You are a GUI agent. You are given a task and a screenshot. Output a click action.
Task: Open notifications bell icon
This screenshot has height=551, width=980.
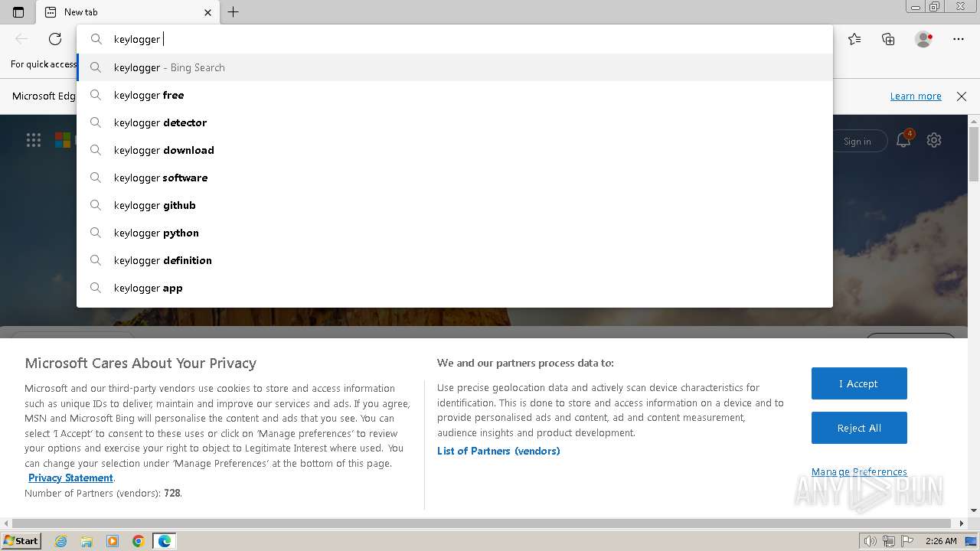pyautogui.click(x=903, y=140)
